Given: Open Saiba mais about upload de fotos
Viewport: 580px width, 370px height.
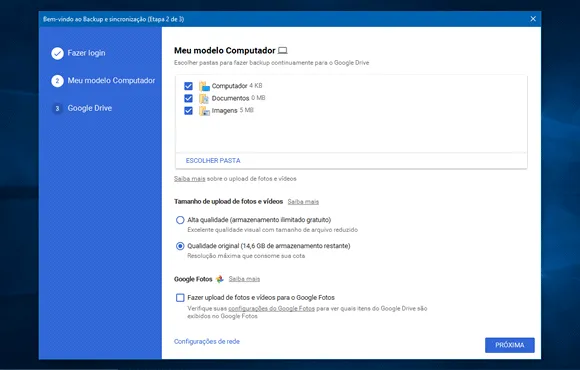Looking at the screenshot, I should 189,179.
